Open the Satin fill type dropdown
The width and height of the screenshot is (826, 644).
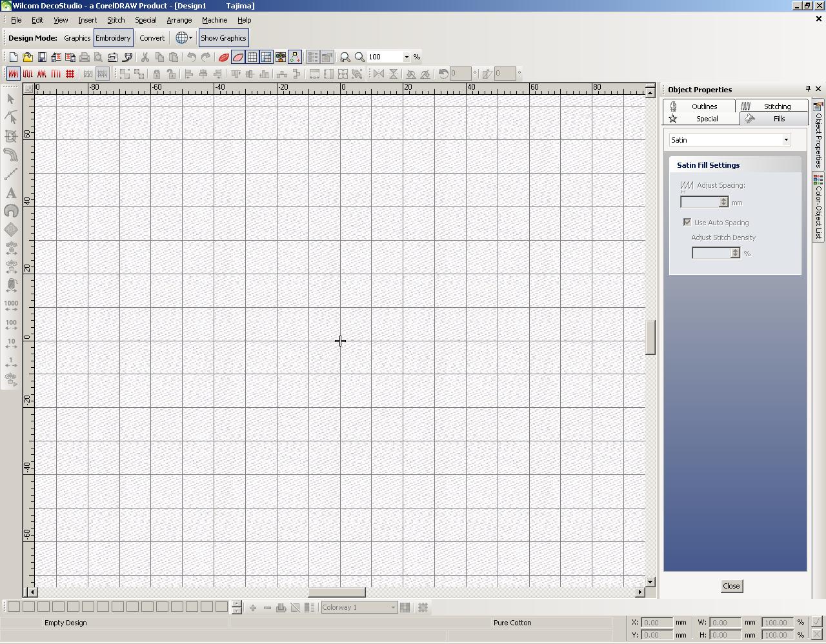785,139
